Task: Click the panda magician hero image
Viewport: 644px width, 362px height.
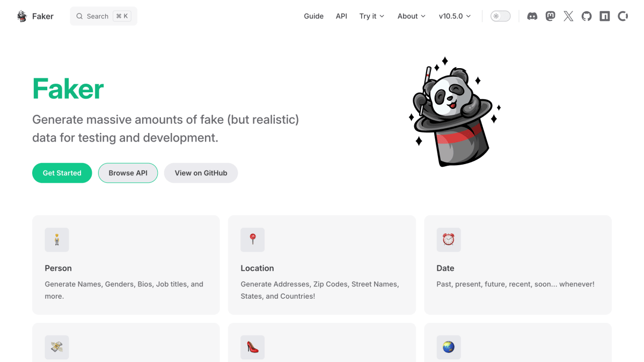Action: [x=455, y=111]
